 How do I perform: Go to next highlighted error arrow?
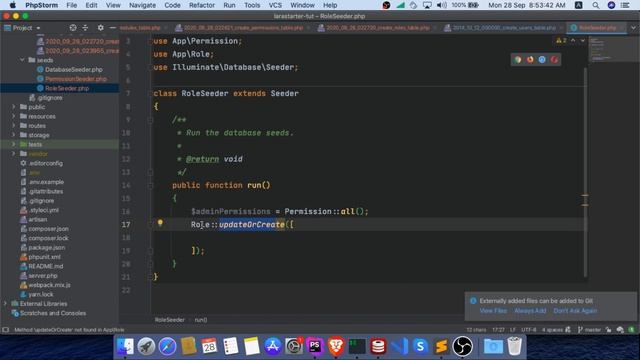click(582, 40)
